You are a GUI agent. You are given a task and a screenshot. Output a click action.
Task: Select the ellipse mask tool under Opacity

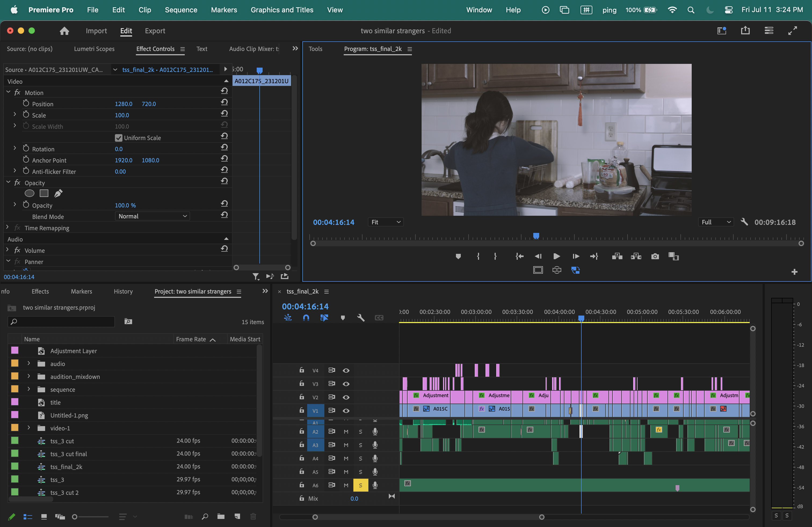point(30,194)
